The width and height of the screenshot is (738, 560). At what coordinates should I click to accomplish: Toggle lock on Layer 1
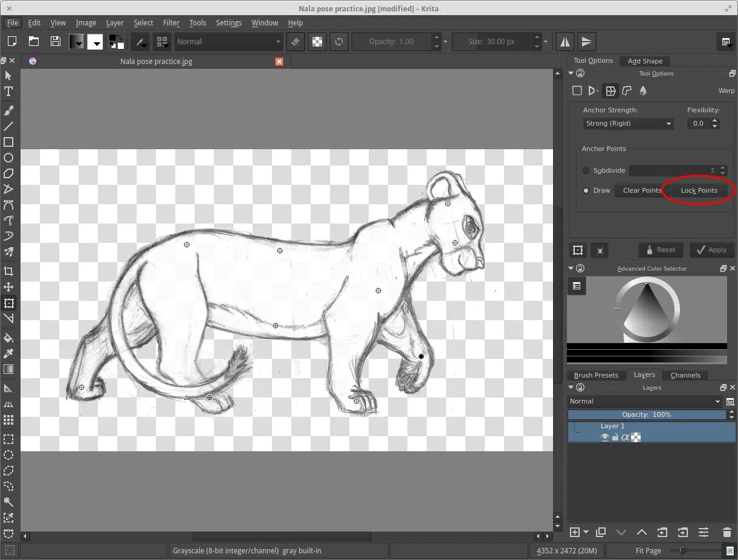point(615,437)
